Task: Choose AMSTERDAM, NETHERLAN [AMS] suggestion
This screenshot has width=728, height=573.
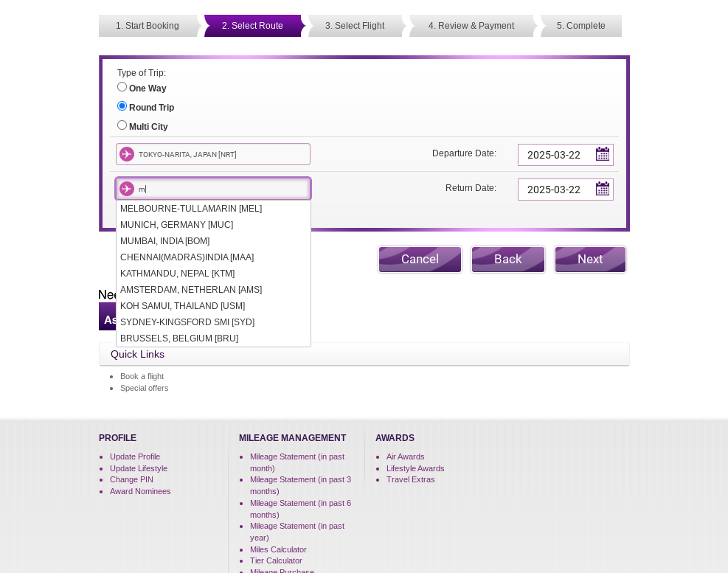Action: 213,290
